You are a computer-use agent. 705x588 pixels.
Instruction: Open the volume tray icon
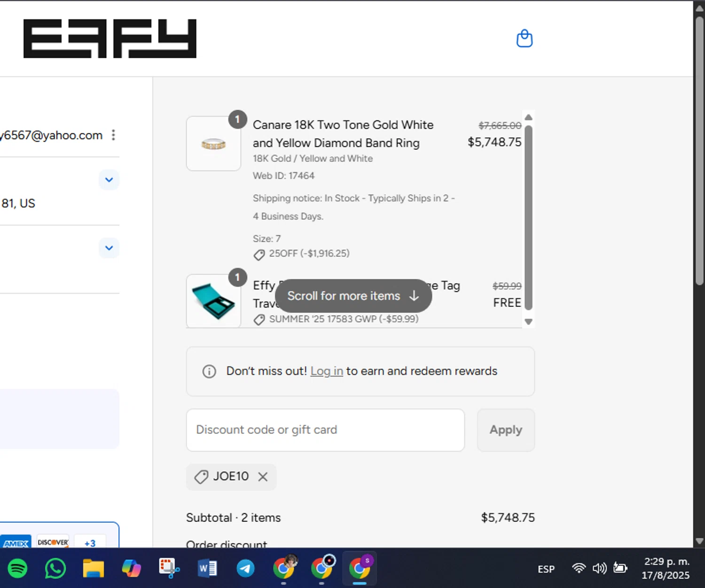tap(599, 569)
